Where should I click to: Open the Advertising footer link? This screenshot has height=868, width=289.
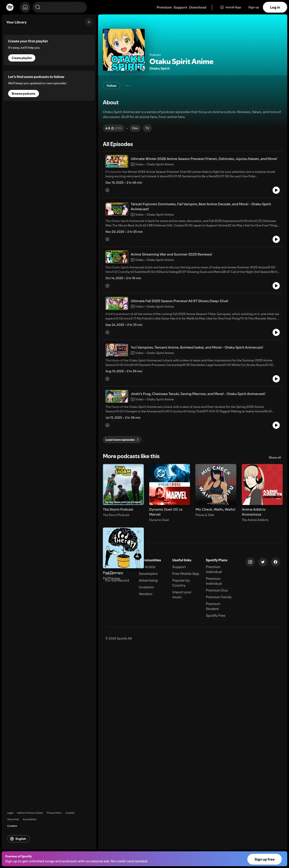148,580
